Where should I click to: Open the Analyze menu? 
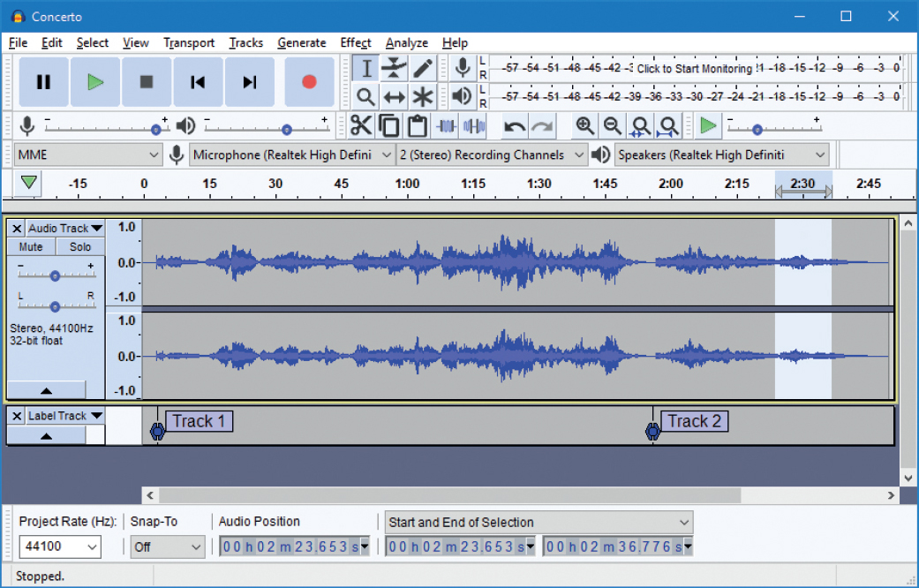point(407,42)
